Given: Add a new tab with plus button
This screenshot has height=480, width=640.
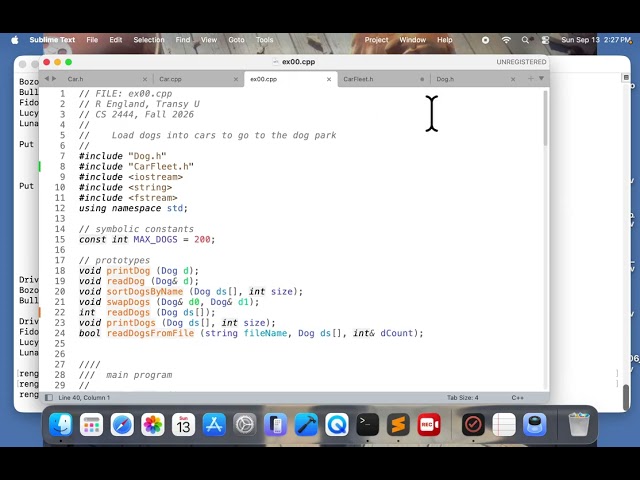Looking at the screenshot, I should click(x=531, y=78).
